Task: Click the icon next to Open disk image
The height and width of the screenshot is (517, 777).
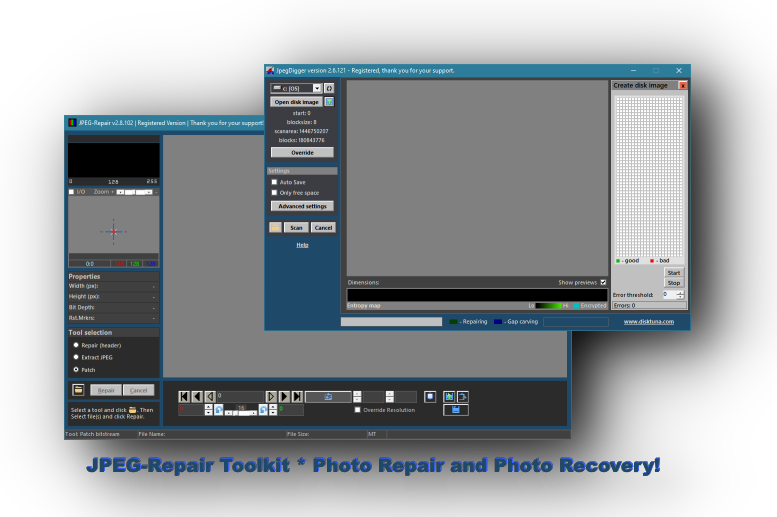Action: 329,102
